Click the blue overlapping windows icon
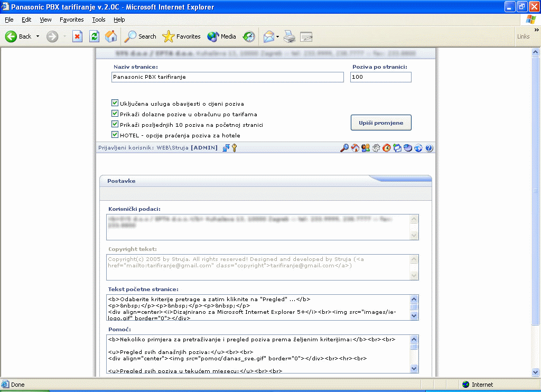 (397, 148)
